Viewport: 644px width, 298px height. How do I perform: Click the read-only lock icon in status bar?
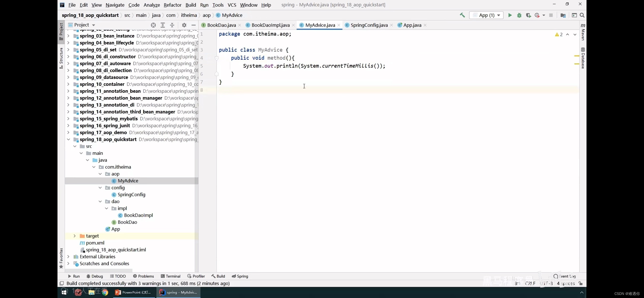[x=581, y=283]
